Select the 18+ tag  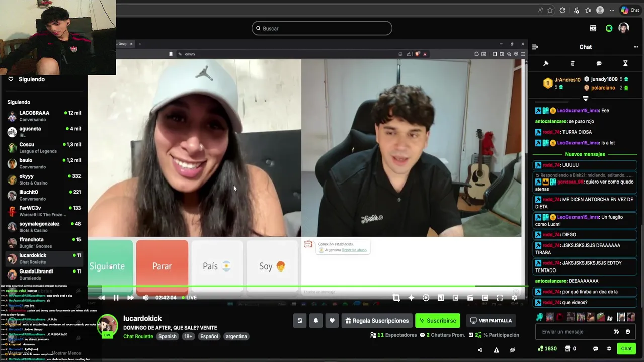click(188, 336)
